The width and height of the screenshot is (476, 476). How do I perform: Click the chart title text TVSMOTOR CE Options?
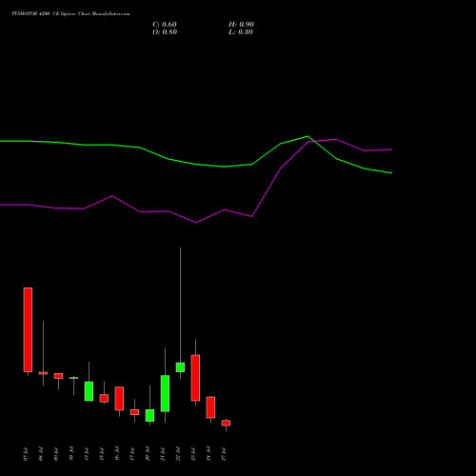point(70,14)
